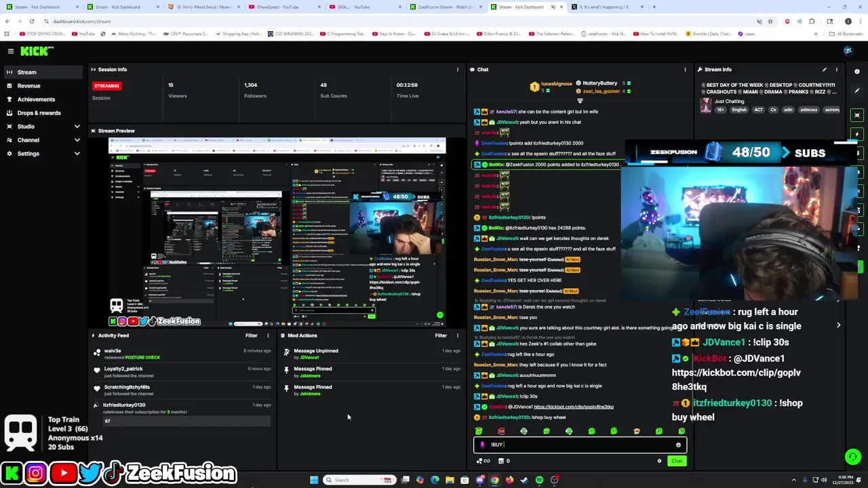Viewport: 868px width, 488px height.
Task: Send message with the Chat button
Action: (677, 461)
